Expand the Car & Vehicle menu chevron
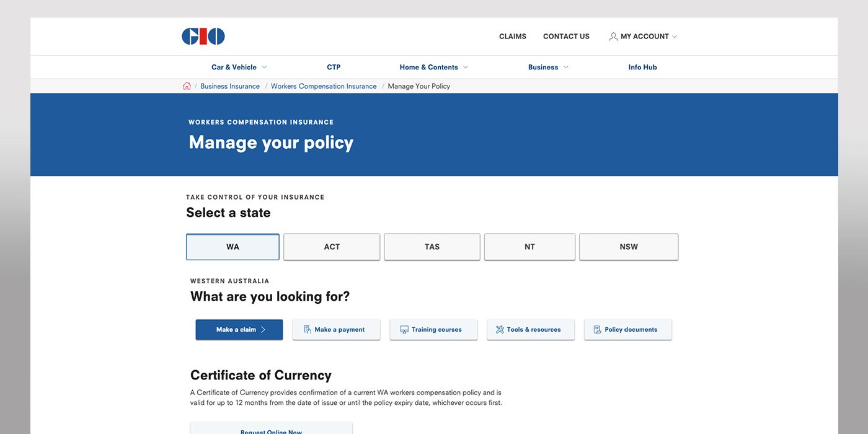Viewport: 868px width, 434px height. pyautogui.click(x=264, y=67)
